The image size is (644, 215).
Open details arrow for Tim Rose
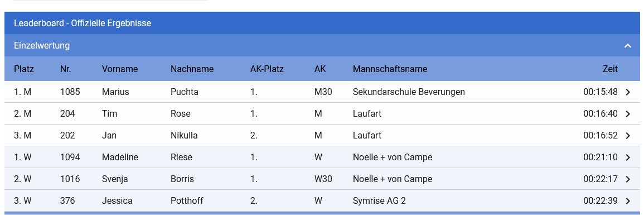pyautogui.click(x=628, y=114)
